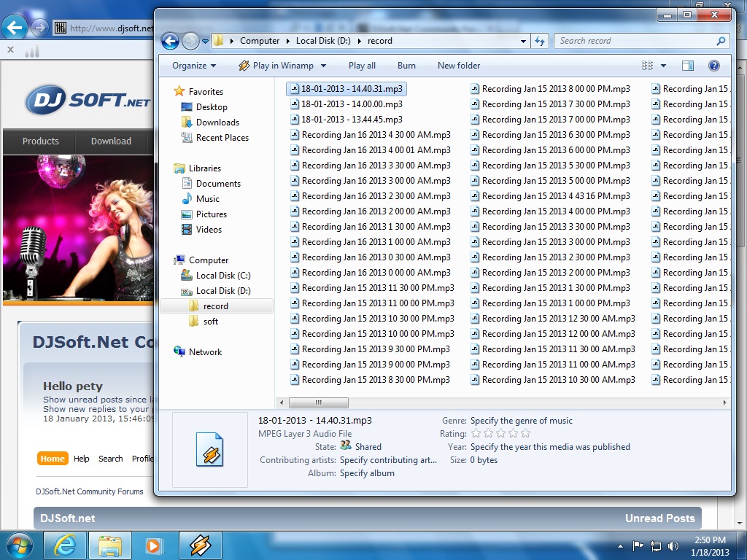Image resolution: width=747 pixels, height=560 pixels.
Task: Select the soft folder in navigation pane
Action: pos(211,322)
